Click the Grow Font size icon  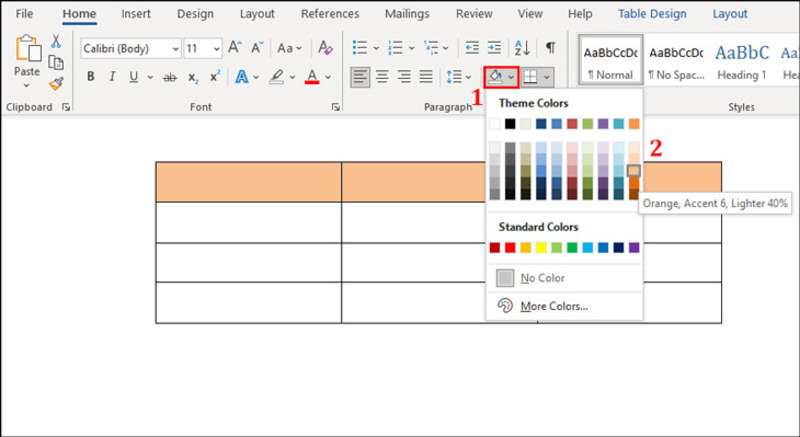(235, 48)
